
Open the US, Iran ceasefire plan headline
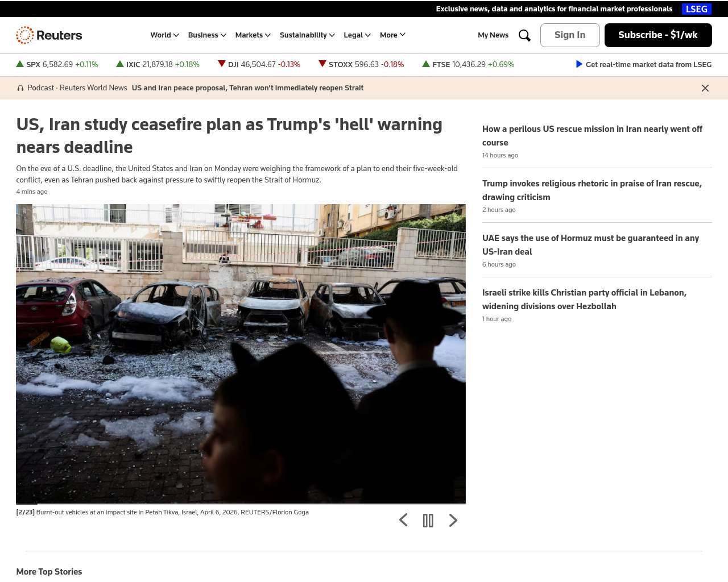tap(229, 136)
